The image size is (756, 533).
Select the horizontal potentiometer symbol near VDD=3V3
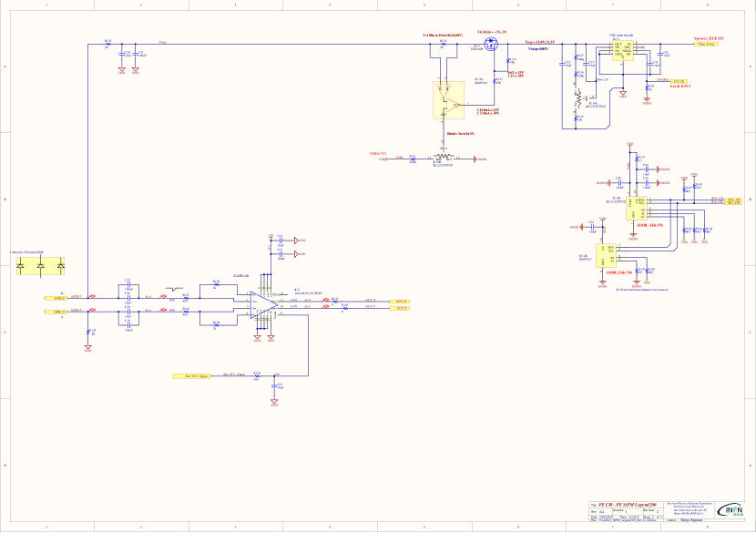(x=443, y=158)
